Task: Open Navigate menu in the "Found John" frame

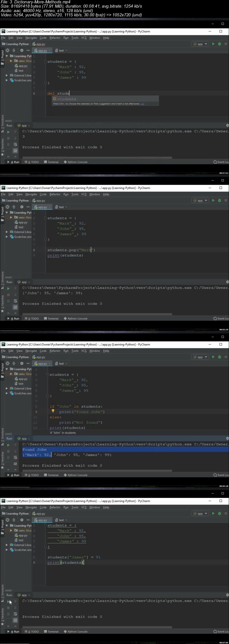Action: tap(31, 351)
